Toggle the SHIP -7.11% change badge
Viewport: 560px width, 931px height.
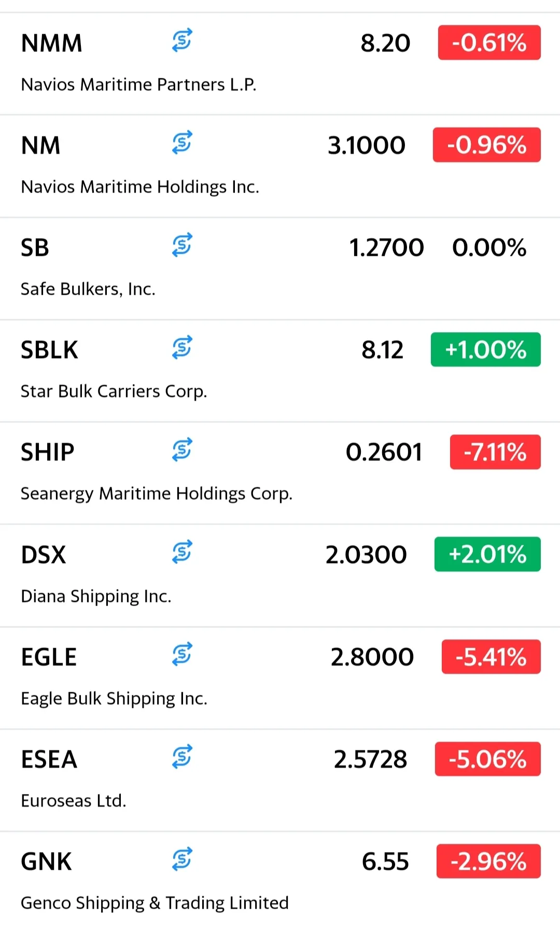click(x=495, y=452)
